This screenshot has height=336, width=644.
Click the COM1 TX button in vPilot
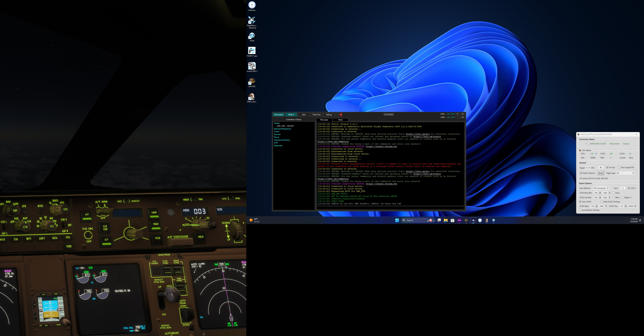[x=458, y=114]
